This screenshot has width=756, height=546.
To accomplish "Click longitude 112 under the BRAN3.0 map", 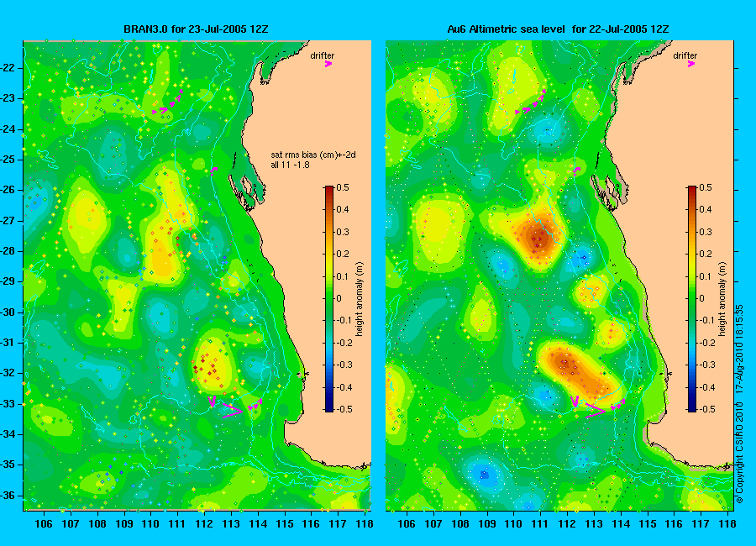I will click(x=204, y=524).
